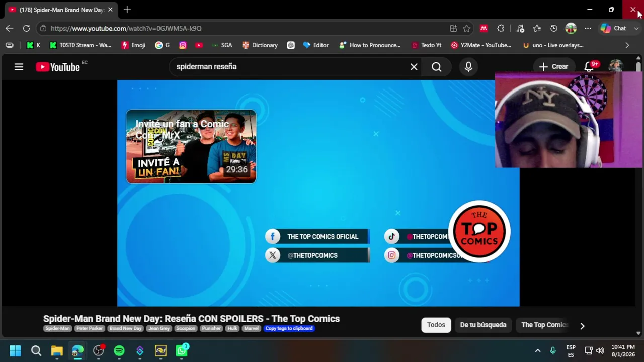Open the media control music-note icon
This screenshot has width=644, height=362.
[520, 28]
